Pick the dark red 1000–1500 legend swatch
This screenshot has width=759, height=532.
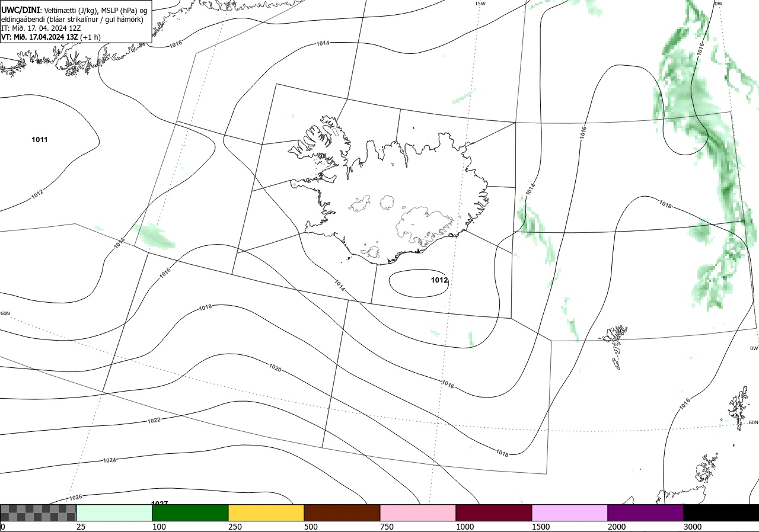[x=494, y=512]
